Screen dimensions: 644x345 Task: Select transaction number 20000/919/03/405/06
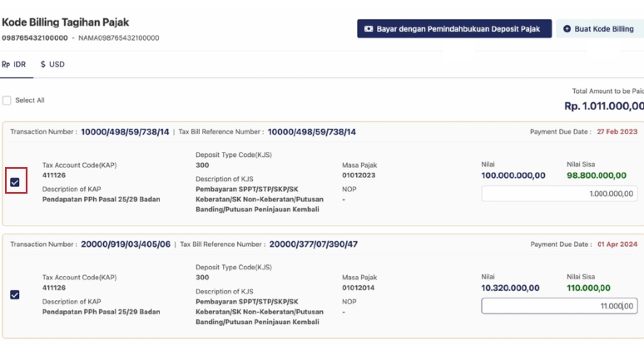pyautogui.click(x=126, y=244)
